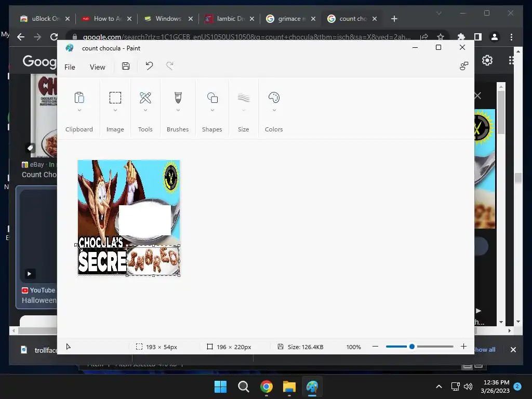
Task: Switch to the How to Chrome tab
Action: point(107,19)
